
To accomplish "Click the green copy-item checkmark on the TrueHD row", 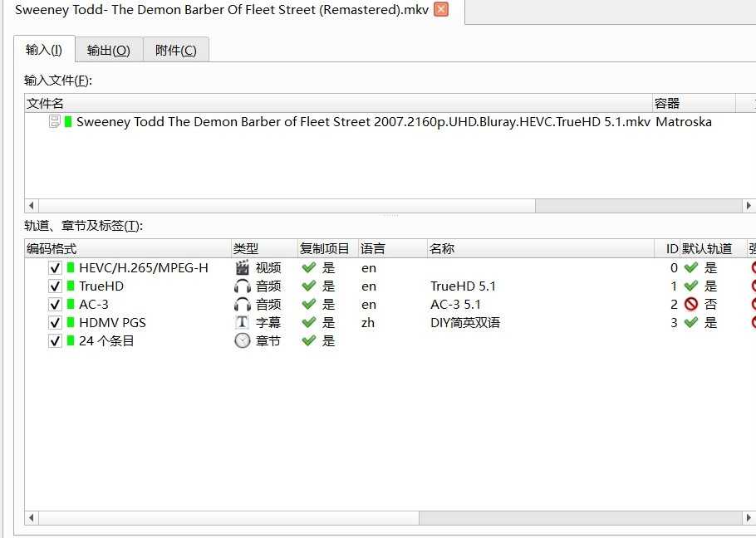I will point(308,286).
